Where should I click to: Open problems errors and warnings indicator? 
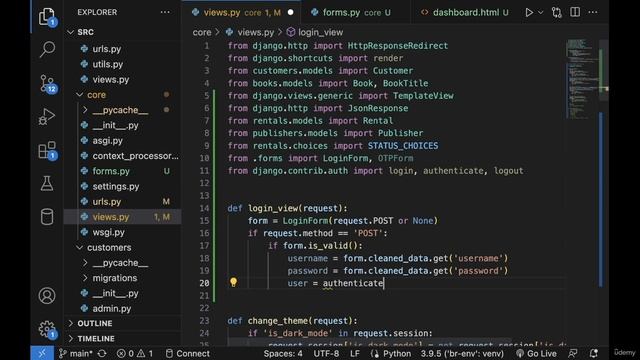(x=135, y=353)
